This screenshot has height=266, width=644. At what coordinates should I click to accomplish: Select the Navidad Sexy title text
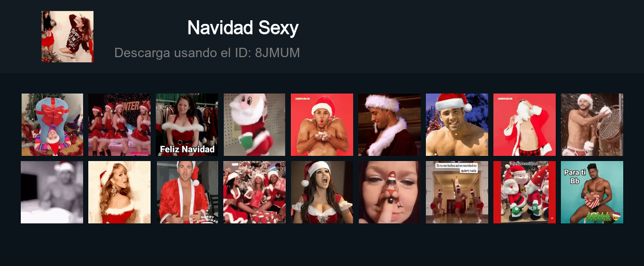tap(243, 28)
